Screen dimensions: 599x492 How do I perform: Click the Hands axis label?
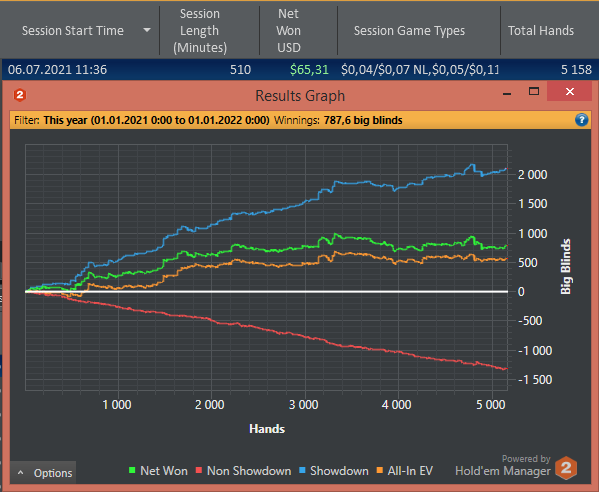pos(267,429)
